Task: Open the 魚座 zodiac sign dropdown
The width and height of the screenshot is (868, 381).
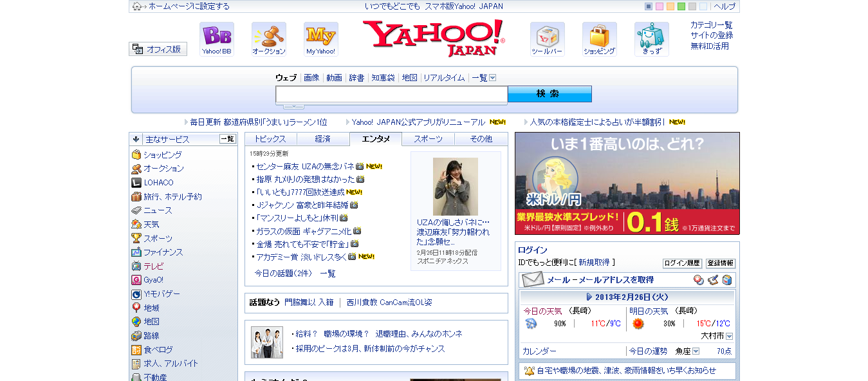Action: (696, 351)
